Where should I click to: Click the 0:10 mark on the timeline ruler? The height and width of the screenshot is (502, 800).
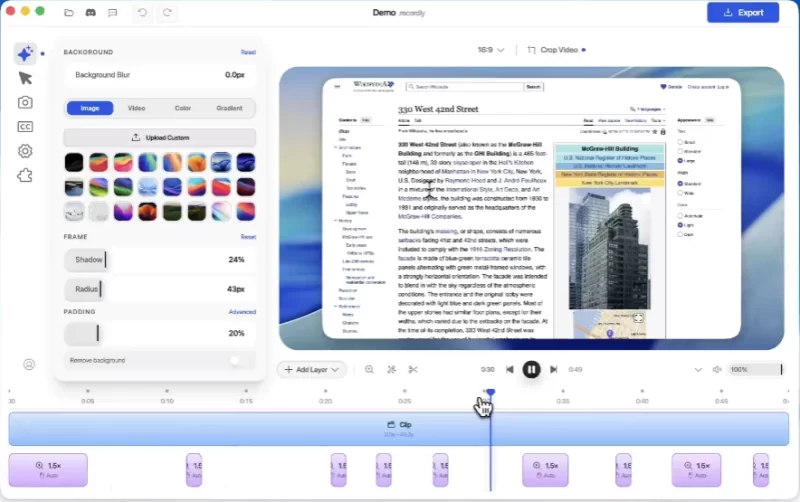pyautogui.click(x=167, y=401)
